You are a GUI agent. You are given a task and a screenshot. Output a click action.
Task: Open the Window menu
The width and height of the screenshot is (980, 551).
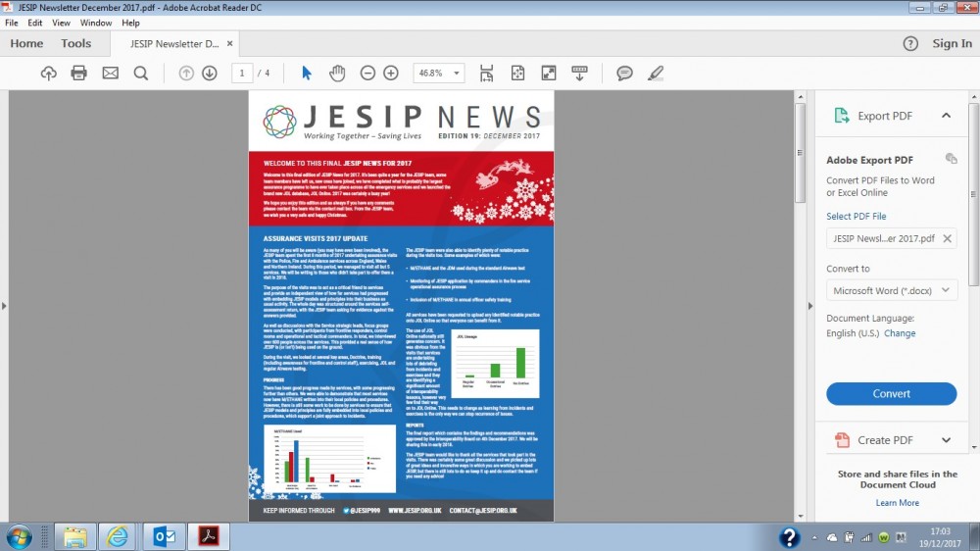click(96, 24)
